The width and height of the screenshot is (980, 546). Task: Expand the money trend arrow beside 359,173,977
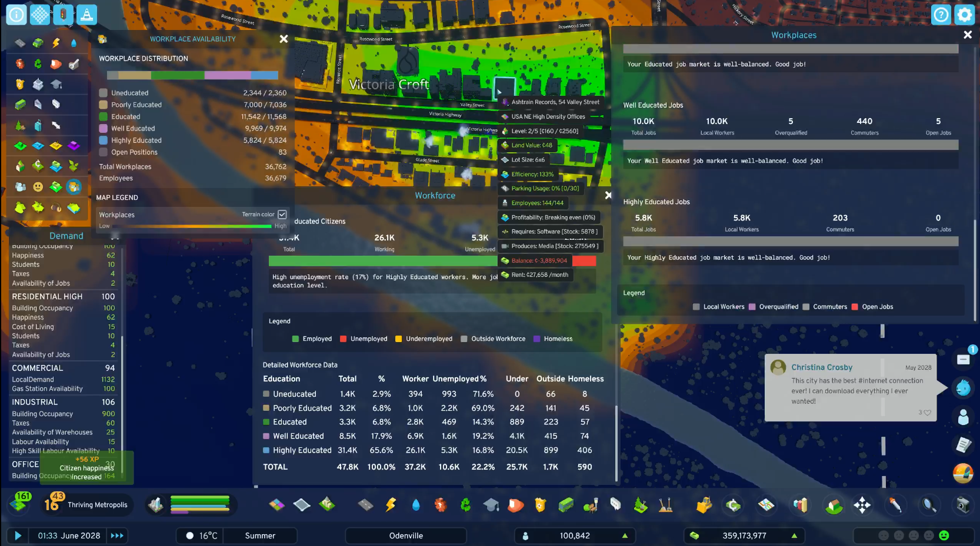[794, 536]
